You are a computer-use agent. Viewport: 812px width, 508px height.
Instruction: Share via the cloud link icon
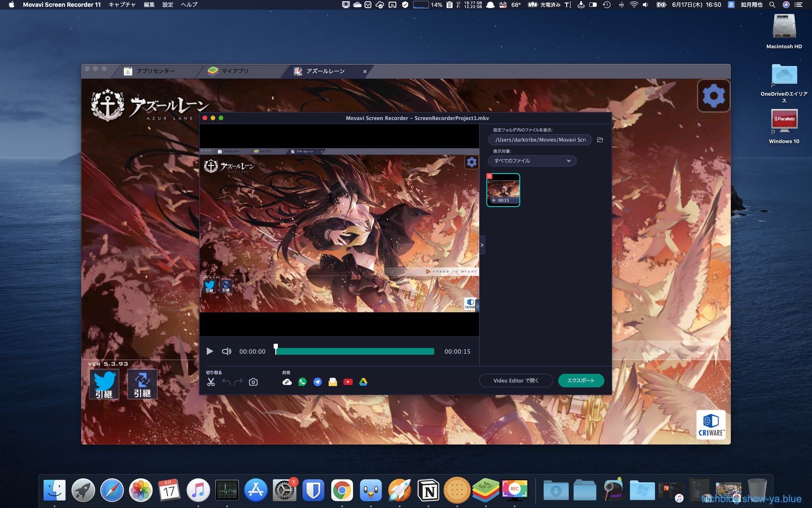click(287, 382)
